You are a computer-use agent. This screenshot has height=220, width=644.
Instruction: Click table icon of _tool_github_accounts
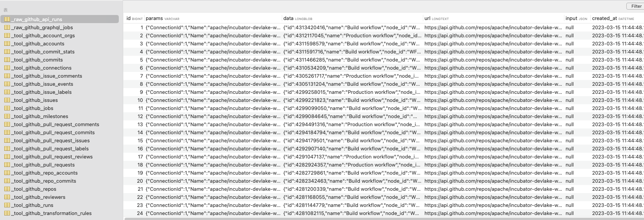(7, 43)
